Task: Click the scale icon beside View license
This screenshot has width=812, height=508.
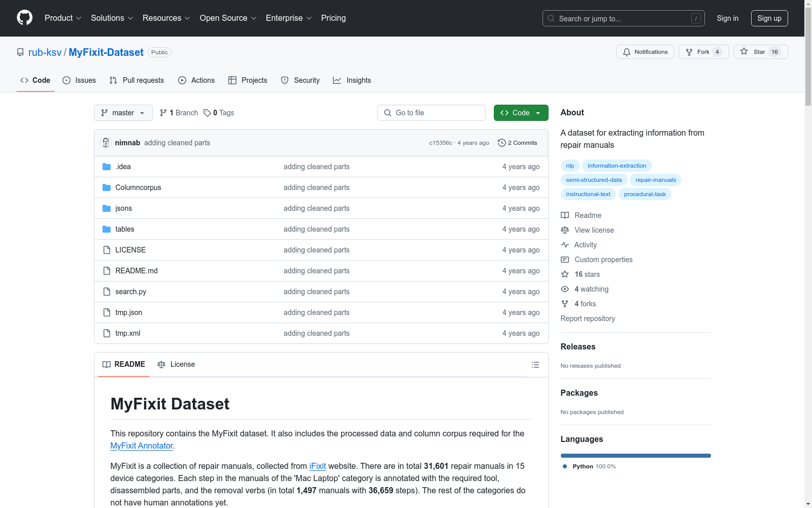Action: 565,230
